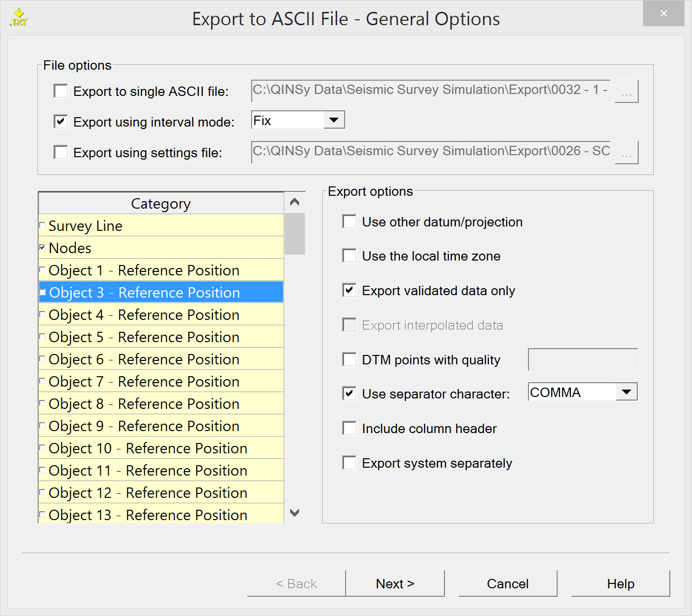The image size is (692, 616).
Task: Toggle the Nodes category checkbox
Action: pyautogui.click(x=43, y=247)
